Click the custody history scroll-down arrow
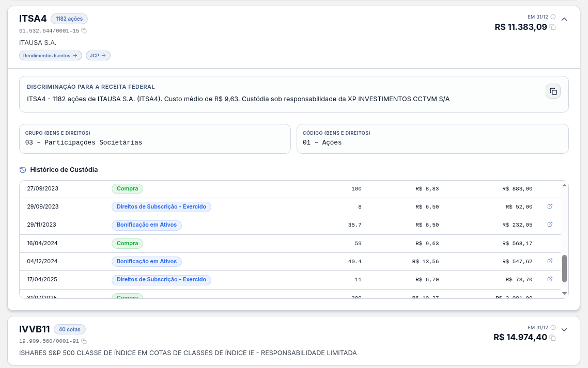Viewport: 588px width, 368px height. click(x=564, y=294)
